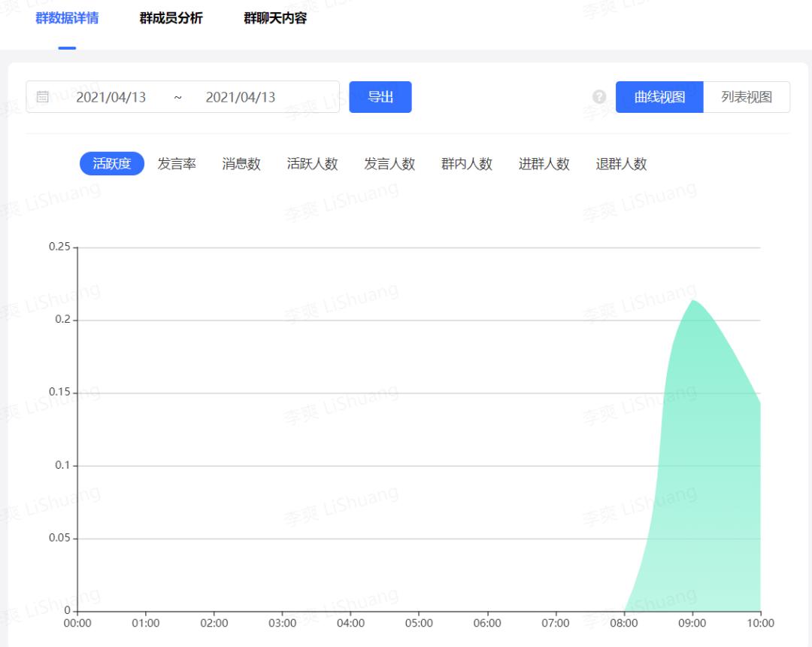Screen dimensions: 812x647
Task: Show 退群人数 metric chart
Action: click(x=621, y=164)
